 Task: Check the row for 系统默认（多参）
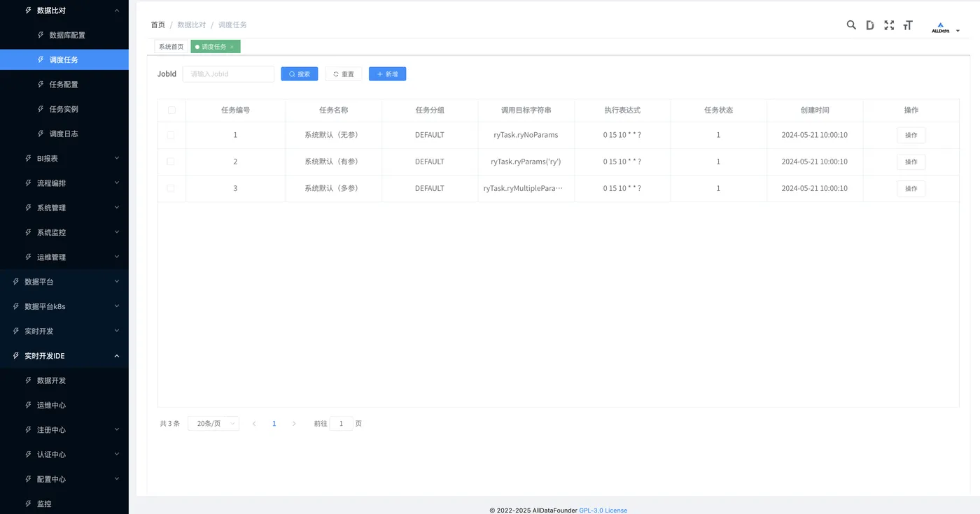171,188
